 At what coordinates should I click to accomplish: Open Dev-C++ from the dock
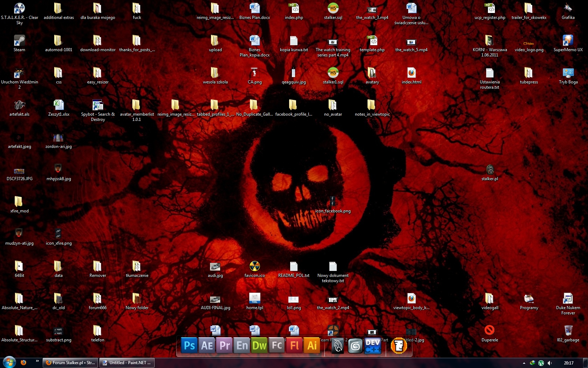coord(373,346)
